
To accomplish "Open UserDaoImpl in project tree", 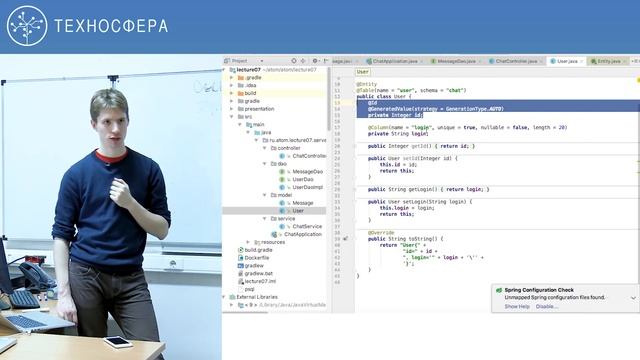I will pyautogui.click(x=308, y=187).
